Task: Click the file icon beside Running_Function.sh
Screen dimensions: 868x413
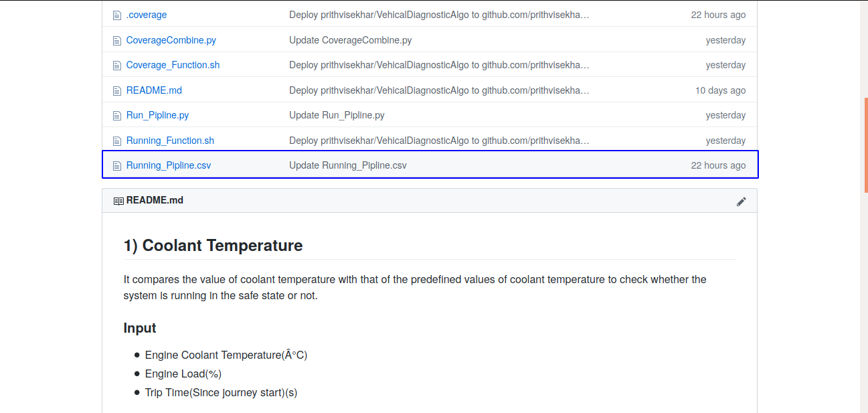Action: [117, 141]
